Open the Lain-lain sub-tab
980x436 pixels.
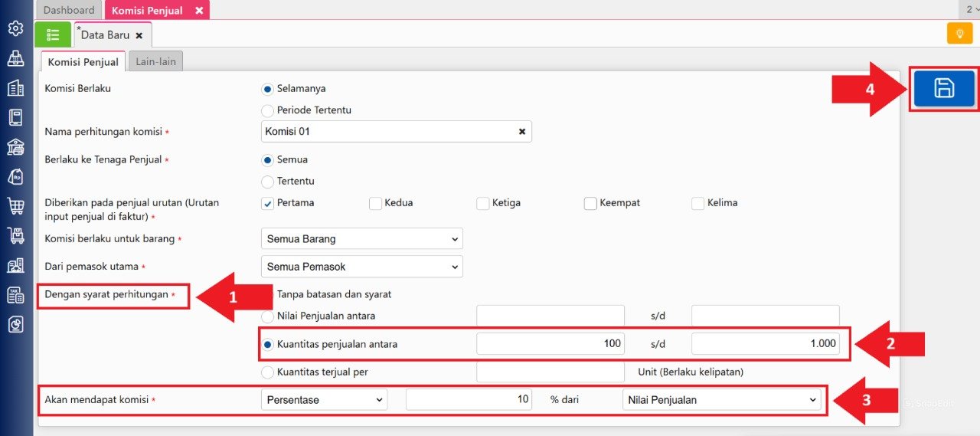tap(155, 62)
